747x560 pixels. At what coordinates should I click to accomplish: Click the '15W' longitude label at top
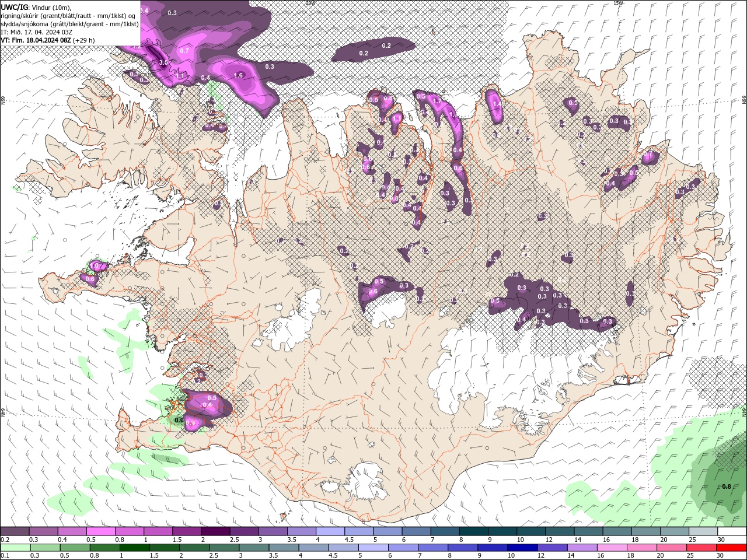618,2
